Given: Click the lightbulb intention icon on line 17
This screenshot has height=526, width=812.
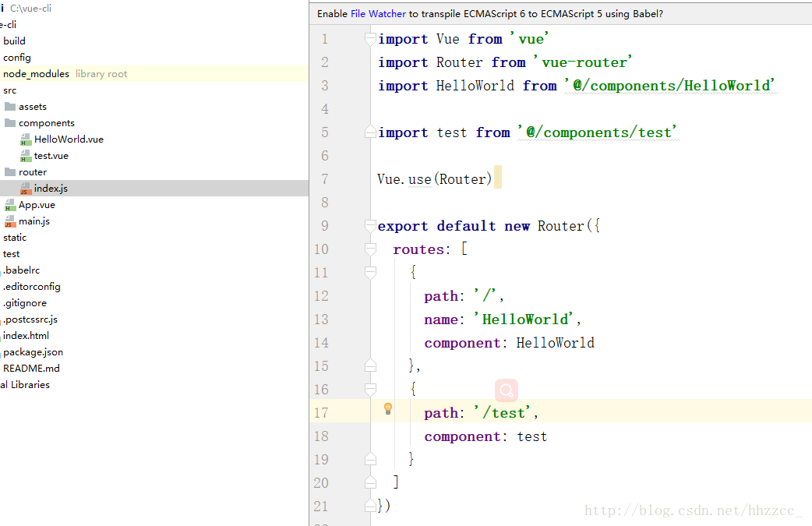Looking at the screenshot, I should (x=388, y=409).
